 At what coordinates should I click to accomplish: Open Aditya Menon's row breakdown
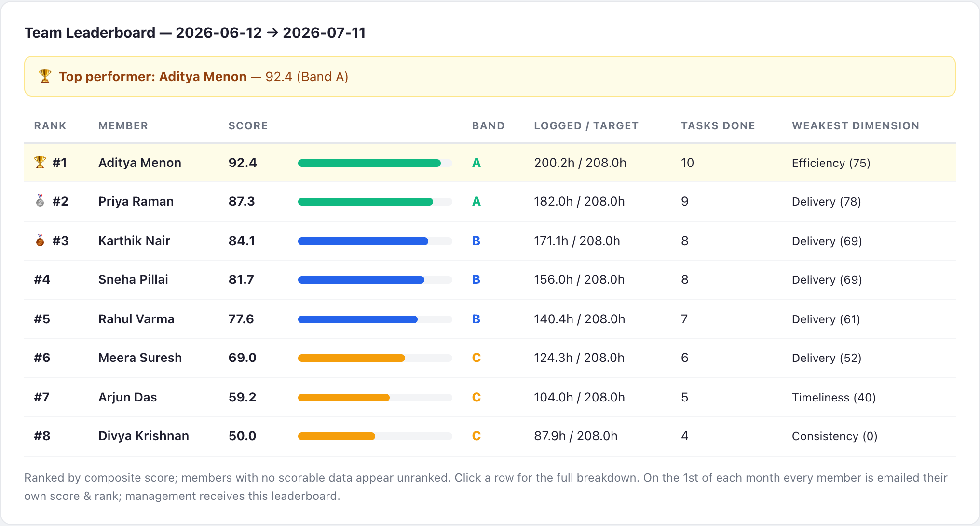click(490, 163)
